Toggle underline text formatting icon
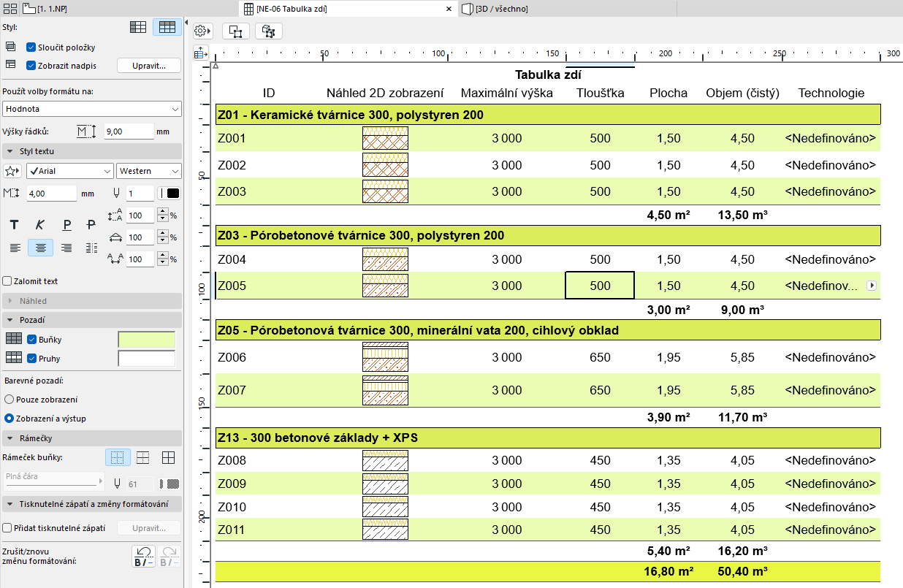This screenshot has width=903, height=588. pyautogui.click(x=66, y=225)
